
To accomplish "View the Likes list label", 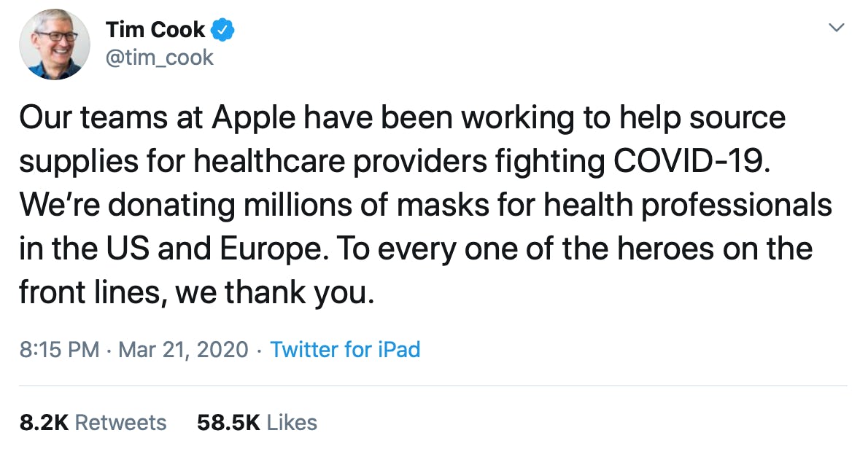I will [292, 422].
